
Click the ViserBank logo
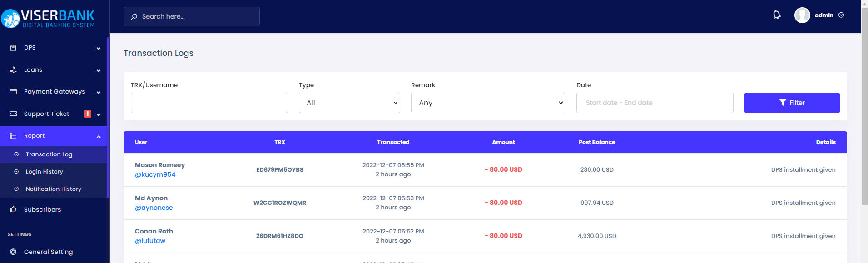[48, 19]
